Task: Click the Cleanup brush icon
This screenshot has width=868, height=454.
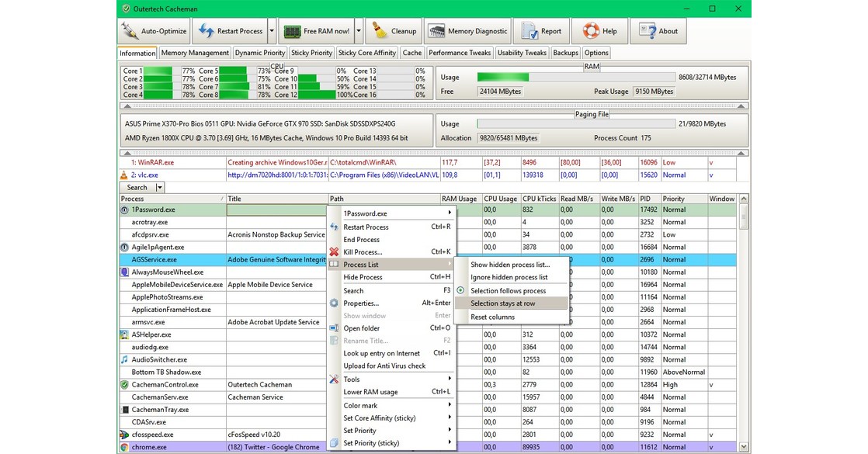Action: pyautogui.click(x=379, y=32)
